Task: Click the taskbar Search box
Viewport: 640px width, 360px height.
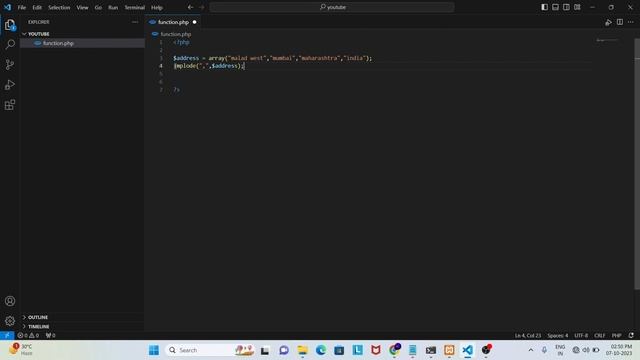Action: click(x=211, y=350)
